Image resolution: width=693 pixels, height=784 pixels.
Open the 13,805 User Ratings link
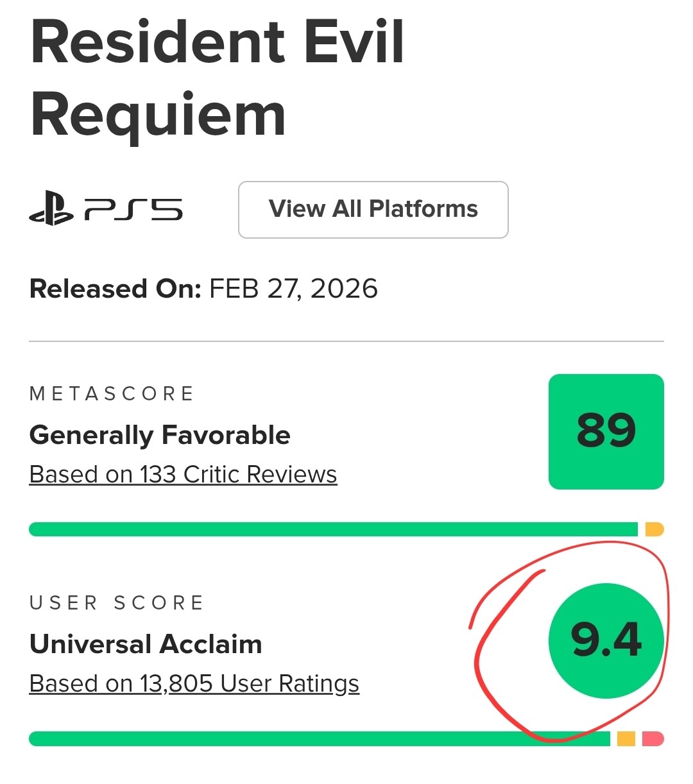194,684
